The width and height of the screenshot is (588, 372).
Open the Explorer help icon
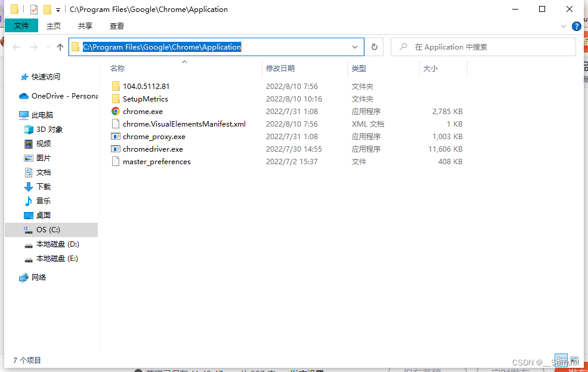point(577,26)
